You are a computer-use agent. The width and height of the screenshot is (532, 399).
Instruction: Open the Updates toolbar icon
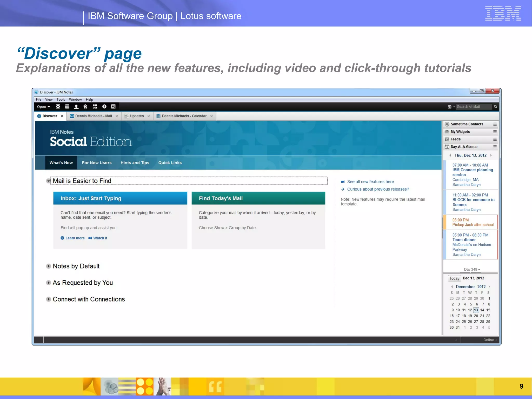[113, 107]
